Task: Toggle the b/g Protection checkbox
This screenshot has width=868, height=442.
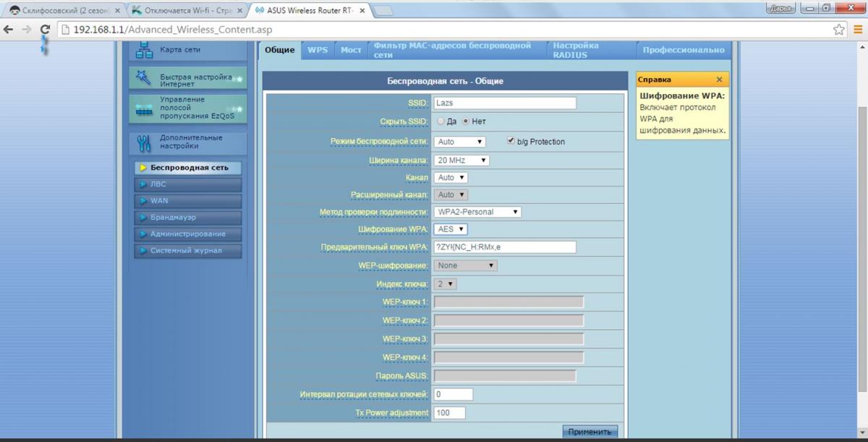Action: click(511, 140)
